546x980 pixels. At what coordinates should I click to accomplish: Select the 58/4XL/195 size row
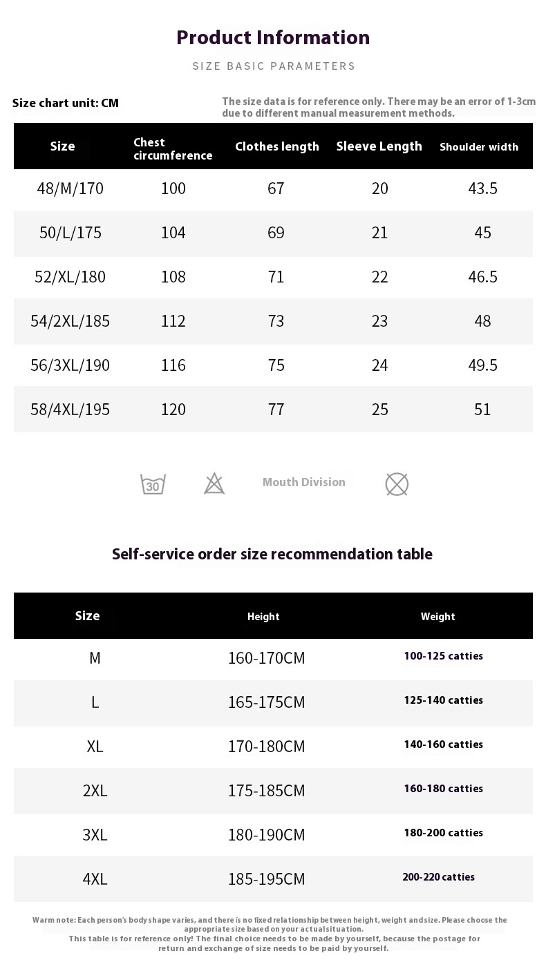coord(273,410)
